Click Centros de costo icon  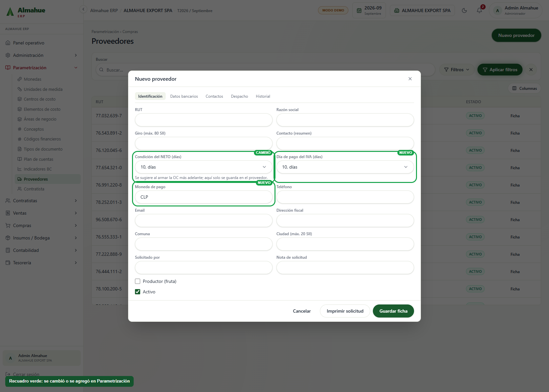coord(20,99)
